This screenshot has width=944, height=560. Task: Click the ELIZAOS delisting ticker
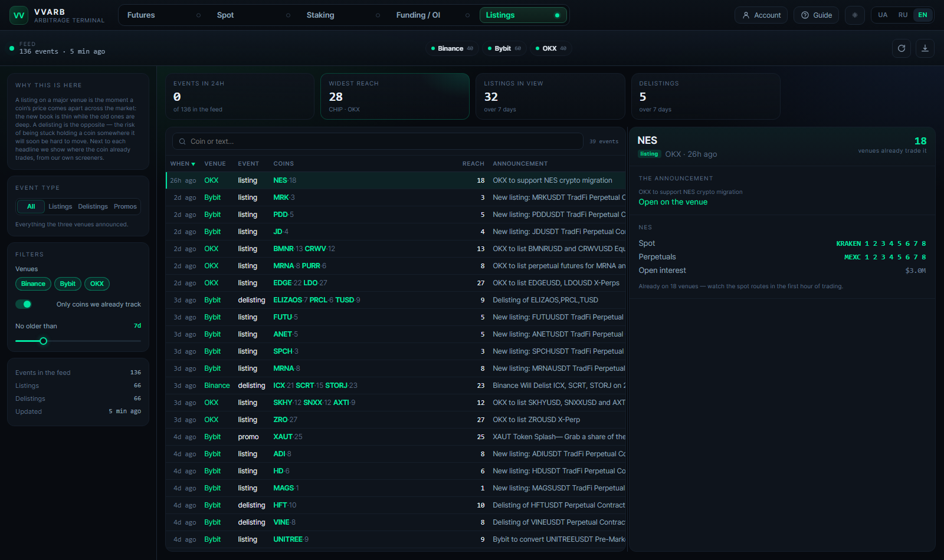[x=287, y=300]
